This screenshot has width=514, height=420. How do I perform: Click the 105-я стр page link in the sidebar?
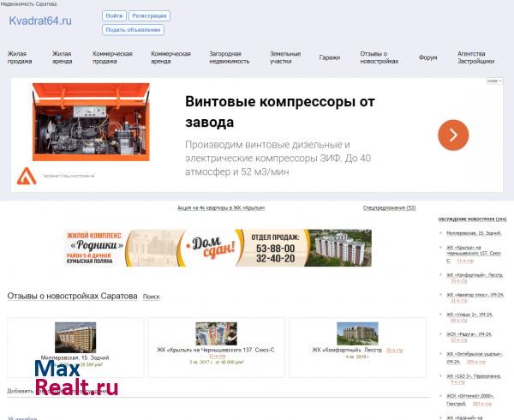476,362
